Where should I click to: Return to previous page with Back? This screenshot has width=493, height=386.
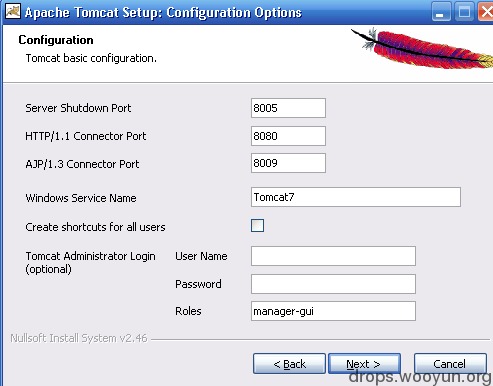click(x=289, y=364)
